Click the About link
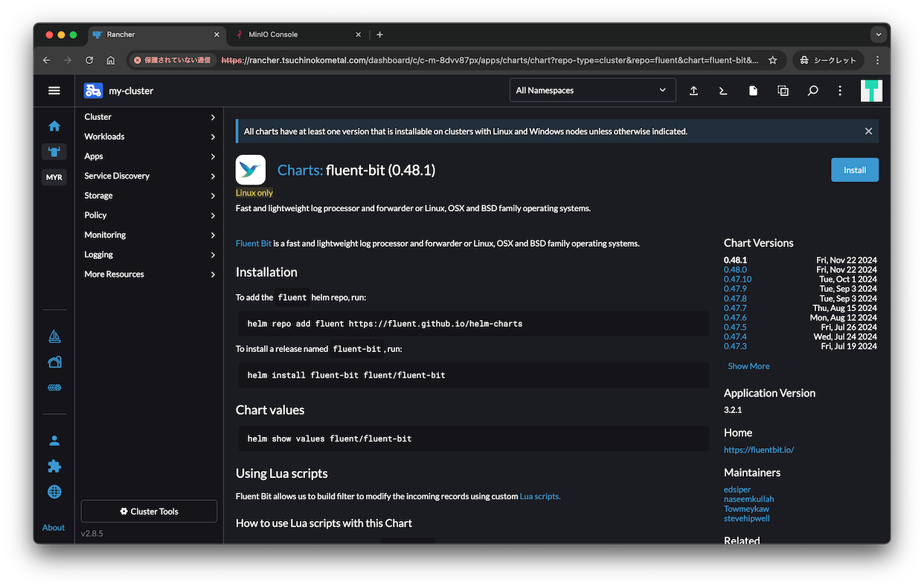The width and height of the screenshot is (924, 588). pyautogui.click(x=54, y=528)
